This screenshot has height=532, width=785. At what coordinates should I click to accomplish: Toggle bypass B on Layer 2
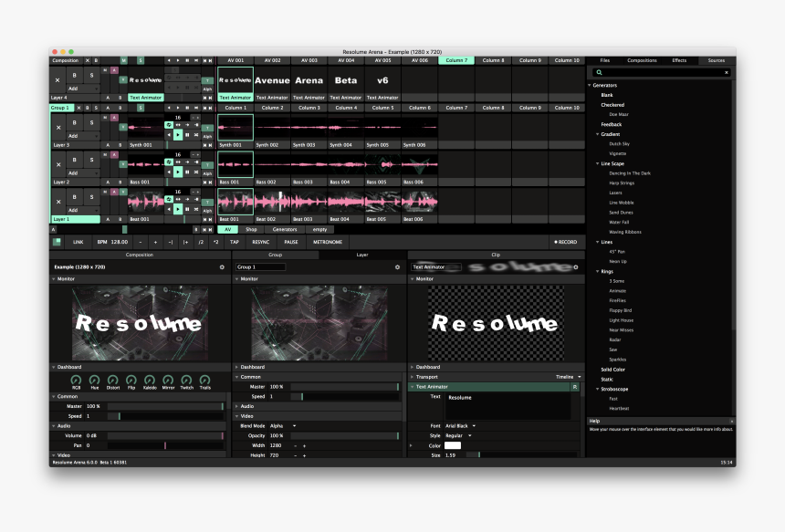[x=75, y=160]
